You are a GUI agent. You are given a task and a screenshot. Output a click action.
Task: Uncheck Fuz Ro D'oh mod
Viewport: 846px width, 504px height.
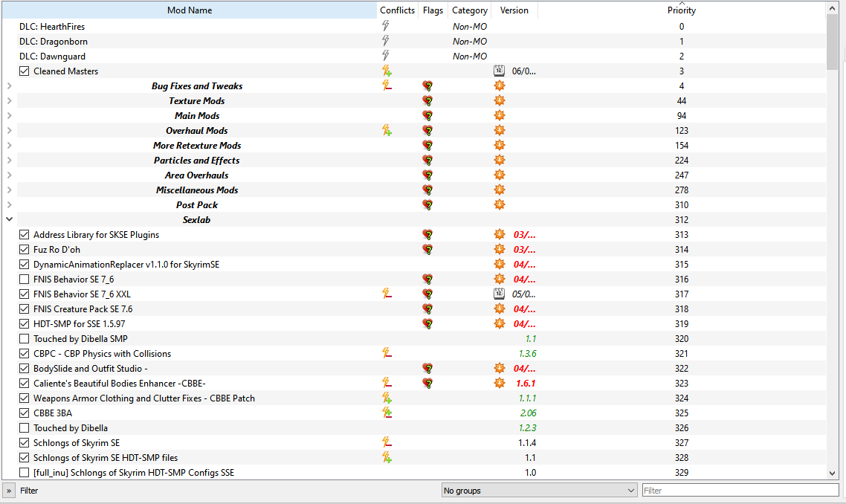[24, 249]
